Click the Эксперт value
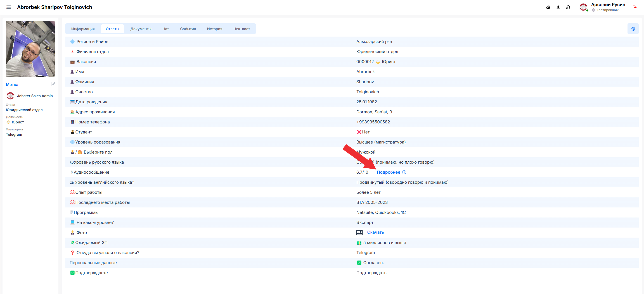The width and height of the screenshot is (644, 294). click(x=365, y=223)
